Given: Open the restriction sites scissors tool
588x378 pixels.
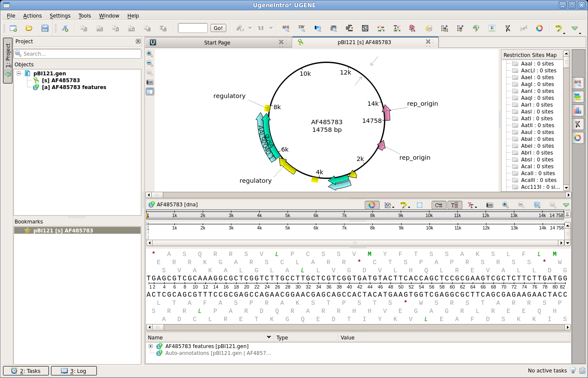Looking at the screenshot, I should (412, 28).
